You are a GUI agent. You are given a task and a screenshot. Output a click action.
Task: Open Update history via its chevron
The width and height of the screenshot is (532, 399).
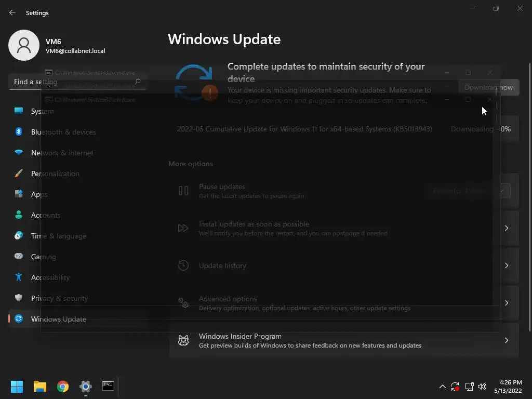(506, 265)
